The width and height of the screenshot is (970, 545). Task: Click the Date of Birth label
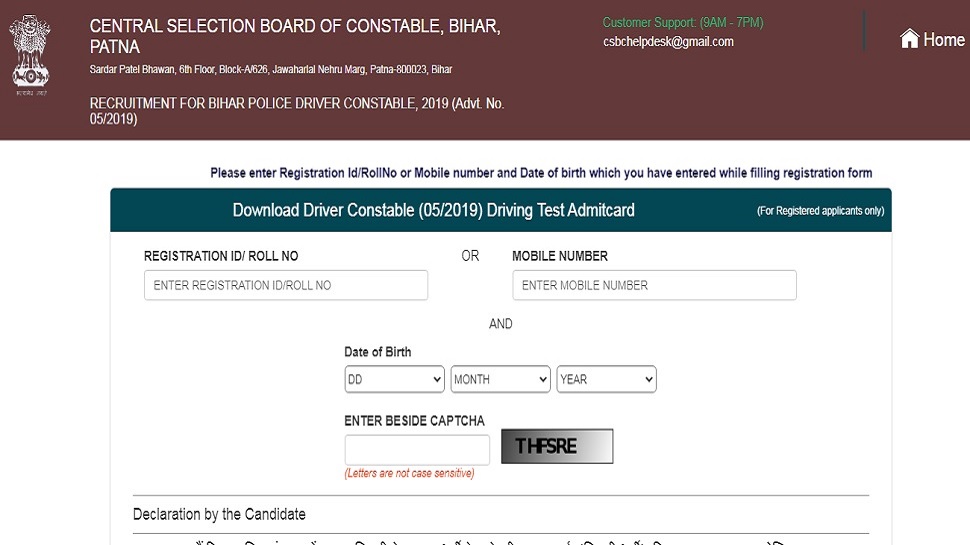[377, 352]
